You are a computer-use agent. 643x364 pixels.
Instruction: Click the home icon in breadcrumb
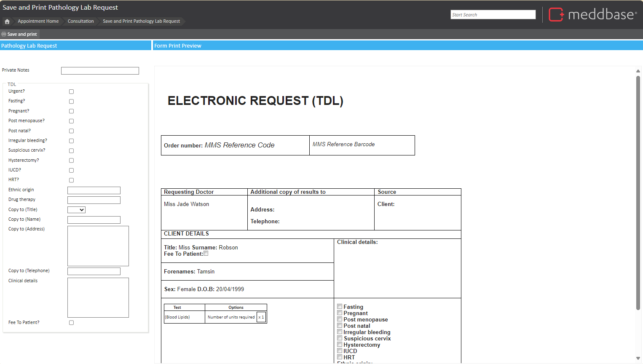tap(7, 21)
